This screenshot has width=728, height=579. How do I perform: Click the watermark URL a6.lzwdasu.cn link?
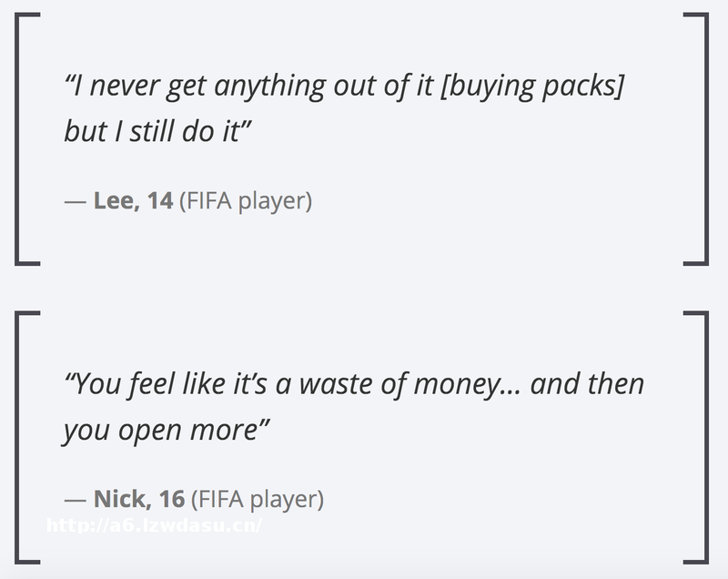coord(154,525)
